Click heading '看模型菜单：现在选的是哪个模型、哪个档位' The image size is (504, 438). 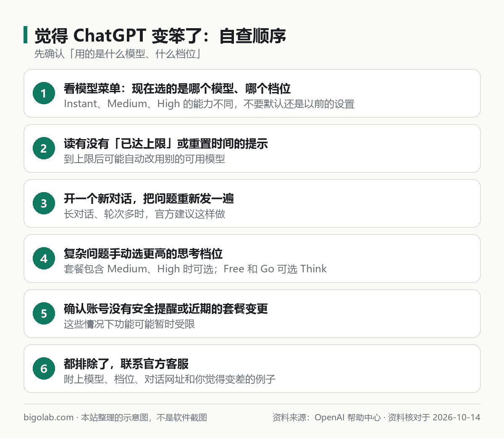(177, 88)
